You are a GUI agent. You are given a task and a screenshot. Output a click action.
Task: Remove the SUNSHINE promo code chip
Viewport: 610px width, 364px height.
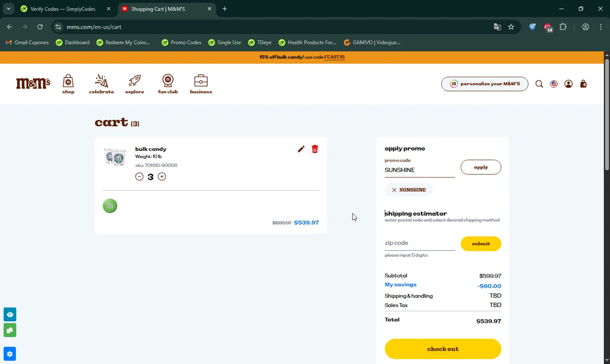(x=394, y=190)
